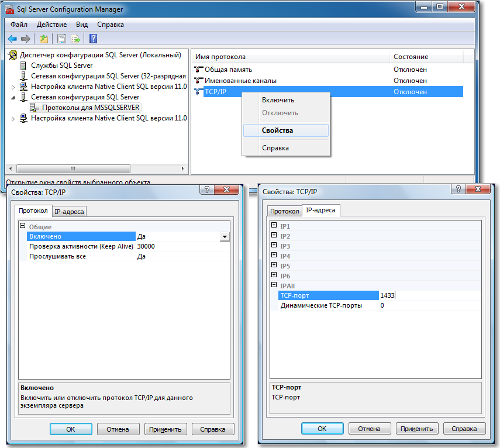Screen dimensions: 500x448
Task: Click help question mark in right Свойства dialog
Action: pyautogui.click(x=458, y=189)
